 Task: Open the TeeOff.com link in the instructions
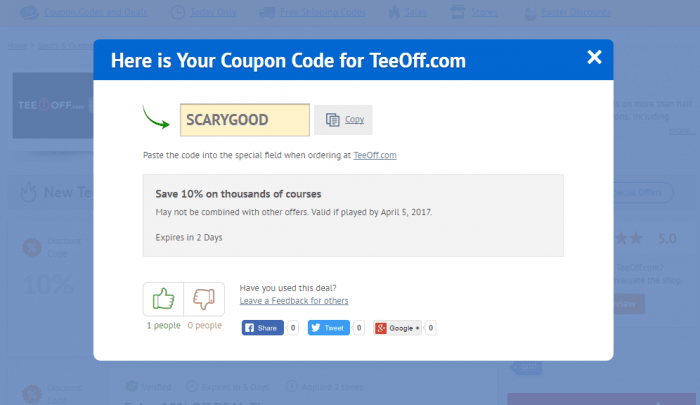coord(375,155)
